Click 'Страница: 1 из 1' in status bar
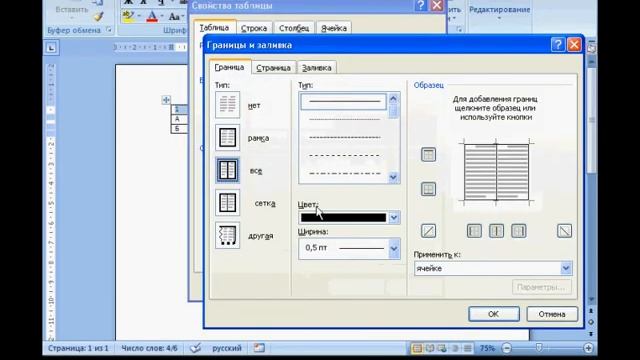The image size is (640, 360). coord(78,348)
